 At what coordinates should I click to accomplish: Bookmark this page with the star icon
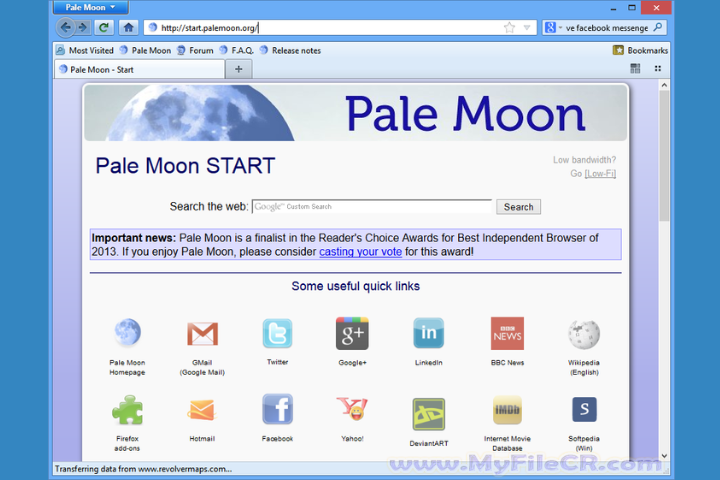pyautogui.click(x=509, y=28)
